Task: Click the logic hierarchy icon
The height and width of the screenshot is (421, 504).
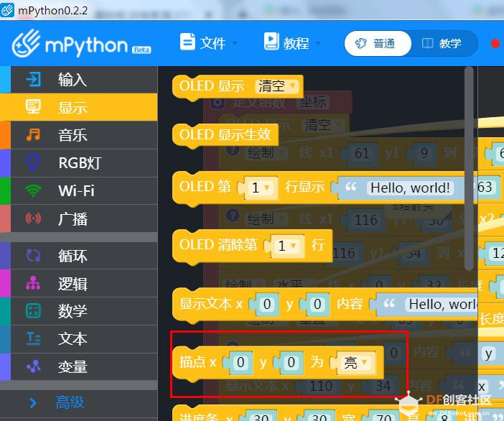Action: click(33, 283)
